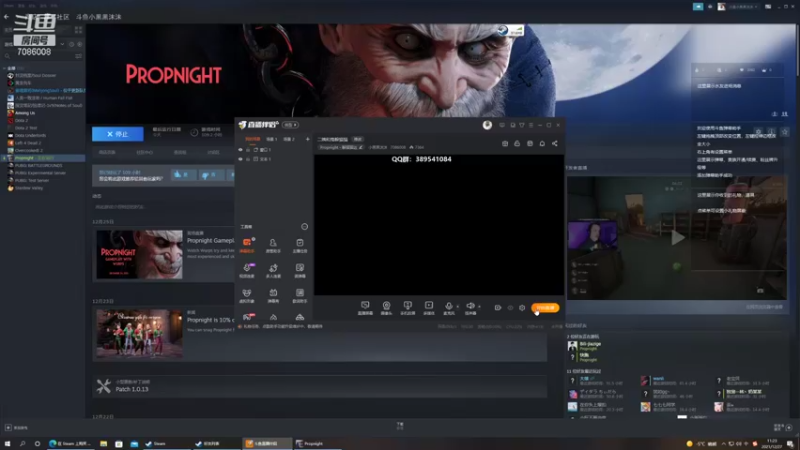800x450 pixels.
Task: Add a new scene with plus icon
Action: tap(307, 139)
